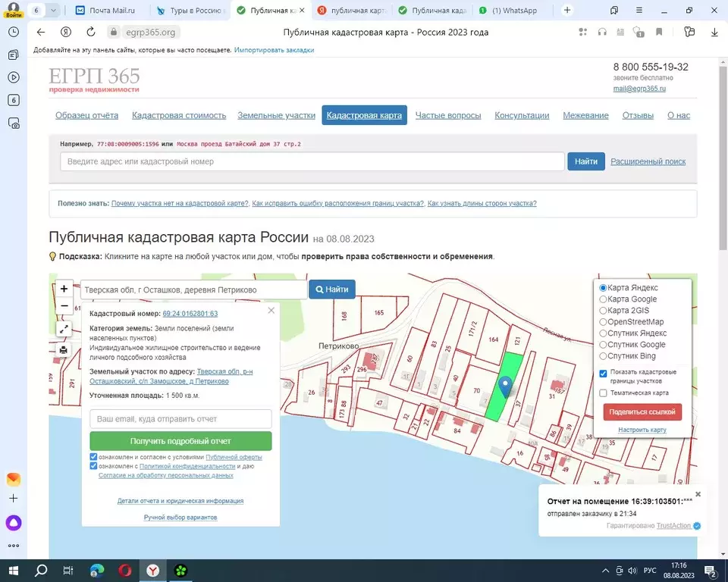Viewport: 728px width, 582px height.
Task: Open Расширенный поиск options
Action: coord(648,161)
